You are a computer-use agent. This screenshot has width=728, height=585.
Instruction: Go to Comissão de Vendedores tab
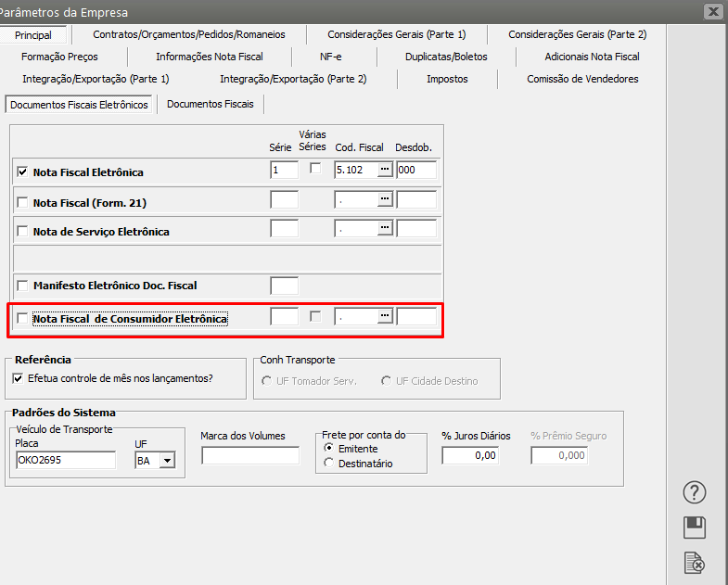(x=582, y=80)
